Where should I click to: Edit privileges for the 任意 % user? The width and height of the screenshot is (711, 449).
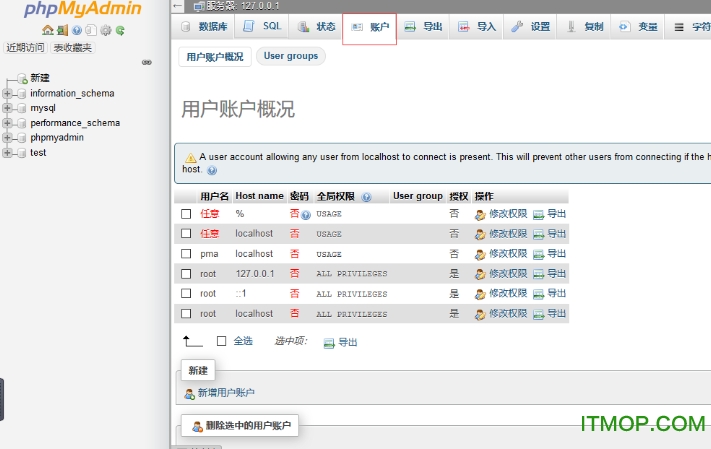click(501, 214)
